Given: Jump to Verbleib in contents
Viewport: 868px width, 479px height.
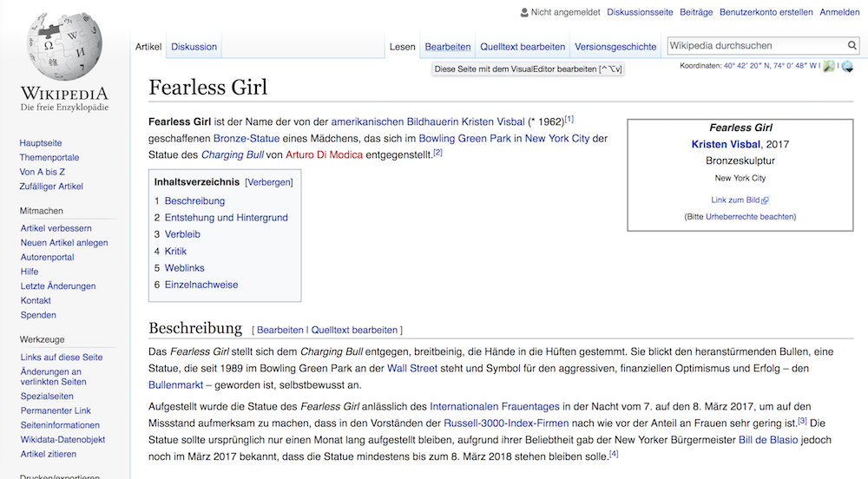Looking at the screenshot, I should pos(182,234).
